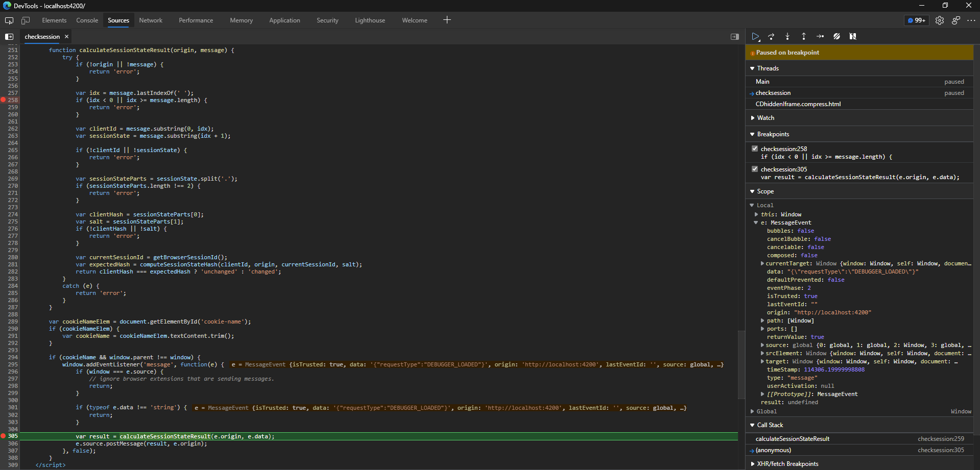The image size is (980, 470).
Task: Collapse the Local scope group
Action: (752, 205)
